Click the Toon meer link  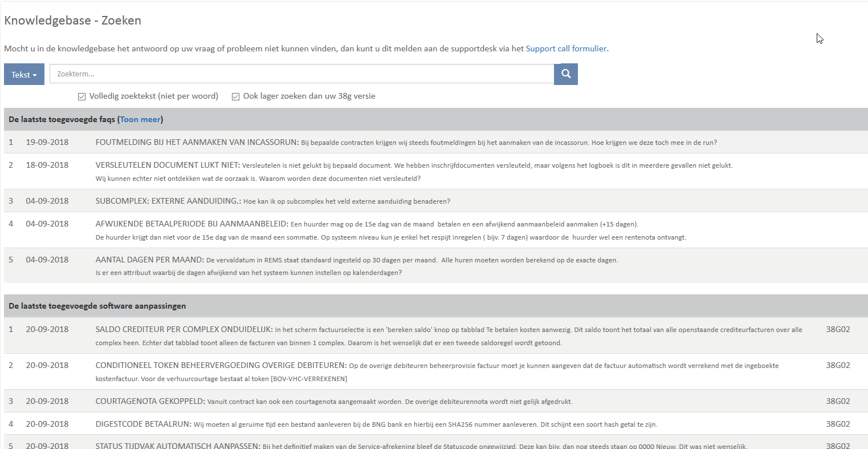[140, 119]
